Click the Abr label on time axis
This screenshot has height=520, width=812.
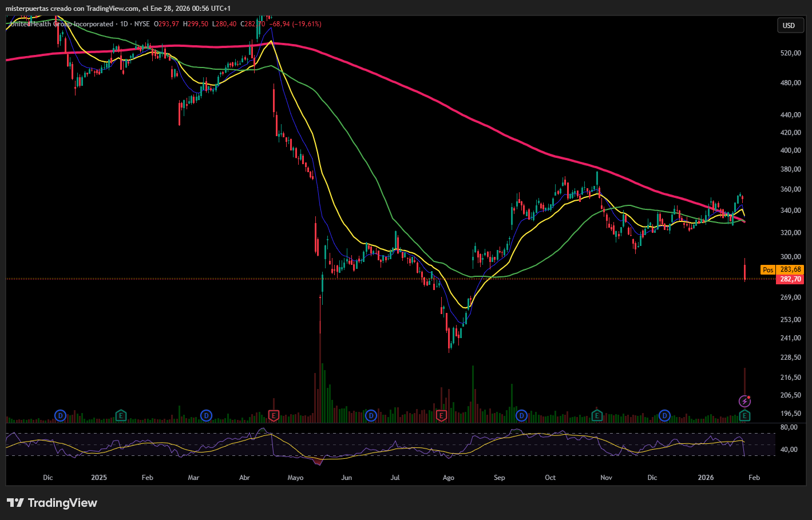point(244,478)
